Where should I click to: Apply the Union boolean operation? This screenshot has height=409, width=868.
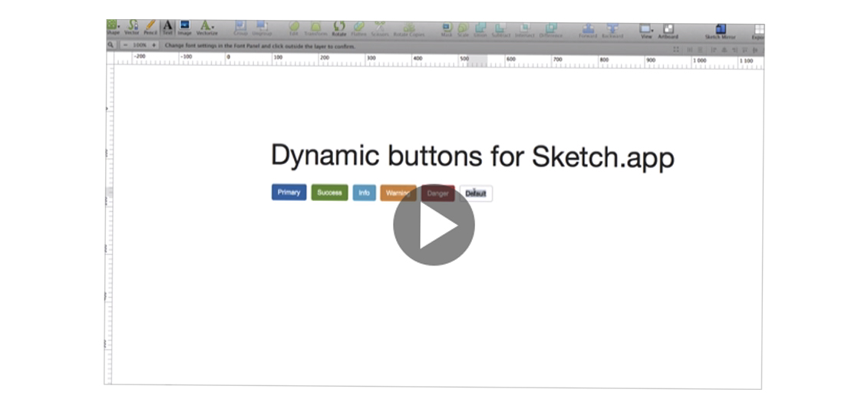[x=480, y=29]
